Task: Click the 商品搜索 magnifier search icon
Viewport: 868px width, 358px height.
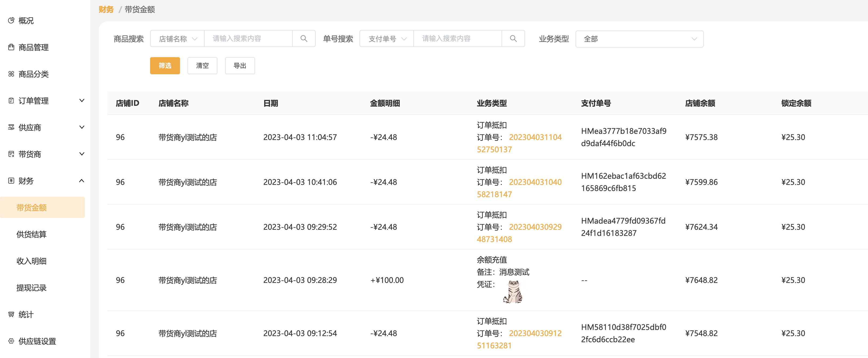Action: [x=304, y=39]
